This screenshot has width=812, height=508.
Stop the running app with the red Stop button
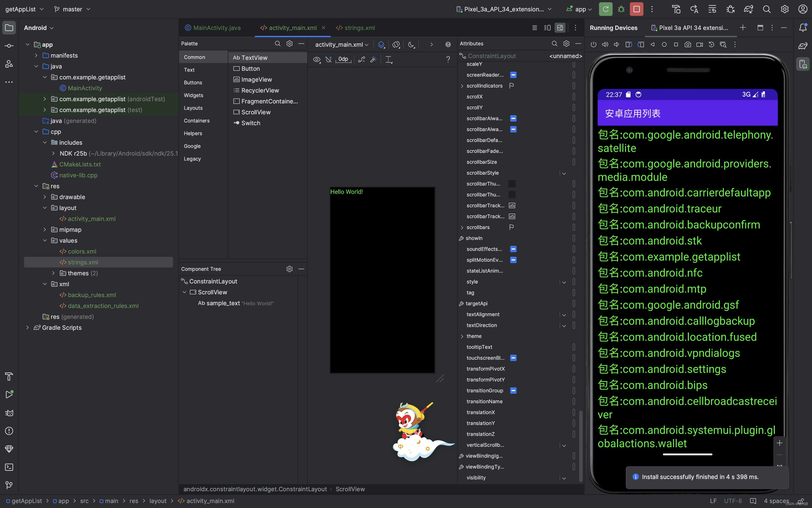[636, 9]
